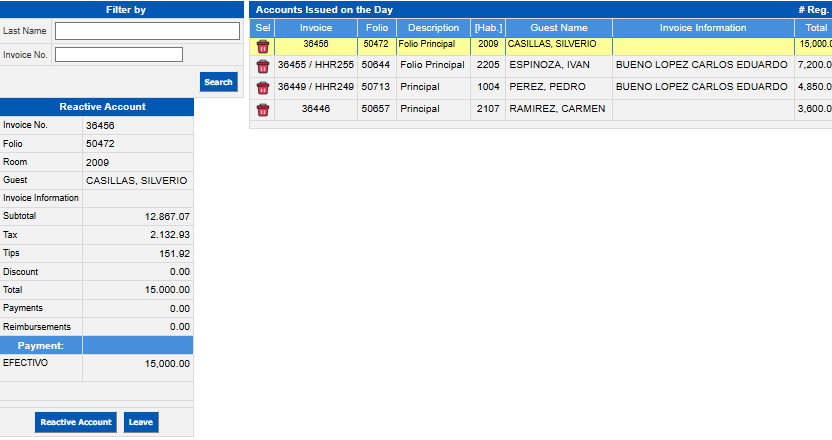The width and height of the screenshot is (832, 440).
Task: Click trash icon for invoice 36456 row
Action: (x=263, y=45)
